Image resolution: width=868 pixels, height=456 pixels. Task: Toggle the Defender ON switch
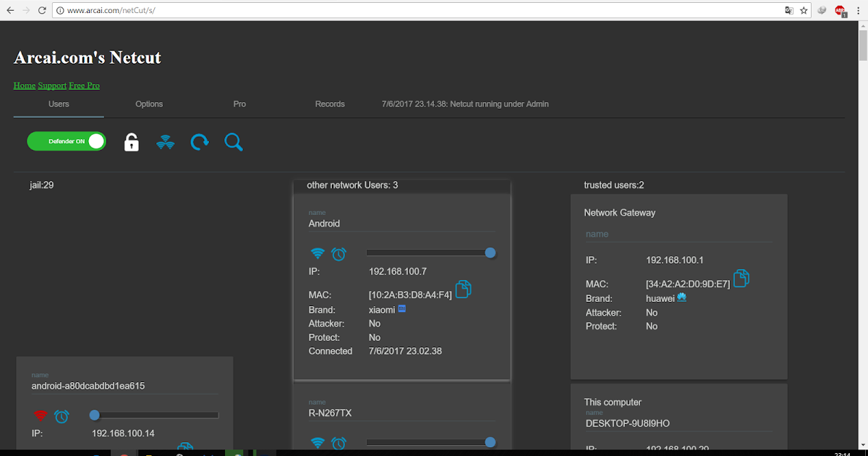coord(67,141)
